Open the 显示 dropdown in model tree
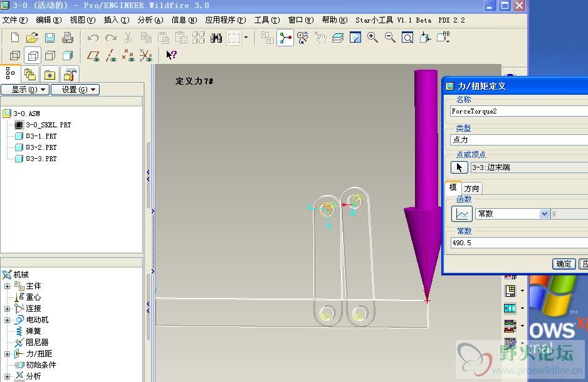 tap(25, 90)
